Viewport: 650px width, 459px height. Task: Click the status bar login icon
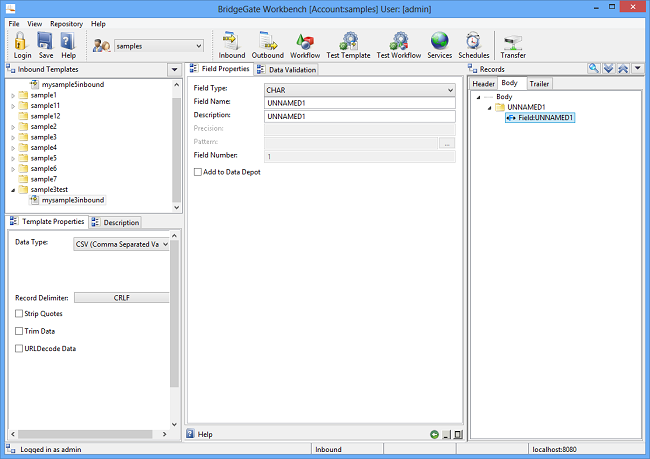point(11,449)
